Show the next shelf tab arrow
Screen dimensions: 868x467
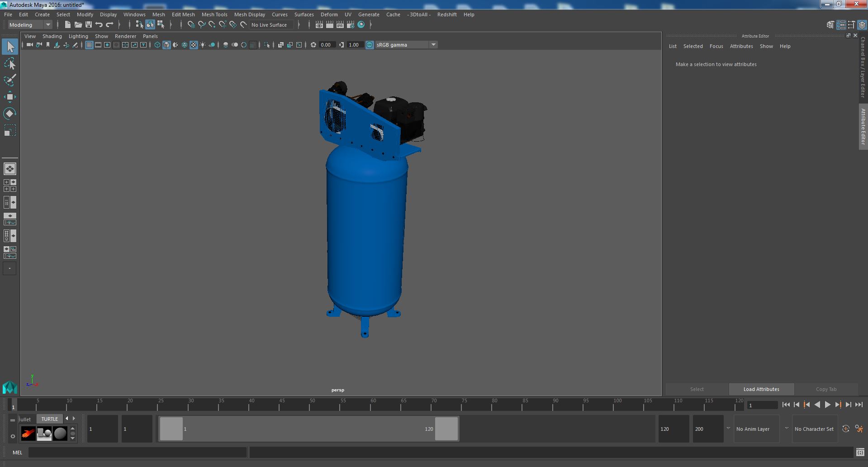click(74, 419)
